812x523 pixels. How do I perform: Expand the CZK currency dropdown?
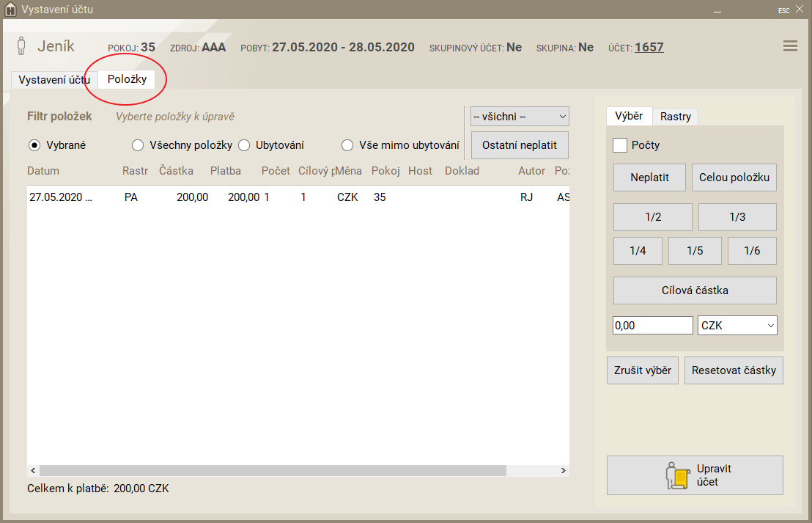click(737, 325)
